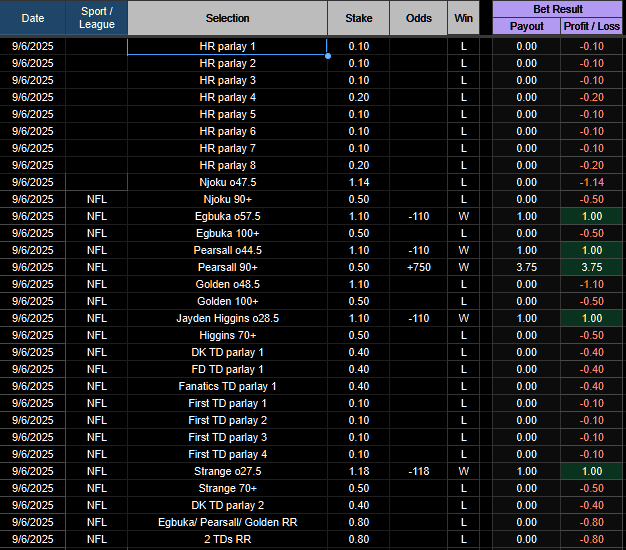Click the -110 odds in Egbuka o57.5 row
The width and height of the screenshot is (626, 550).
(x=418, y=216)
